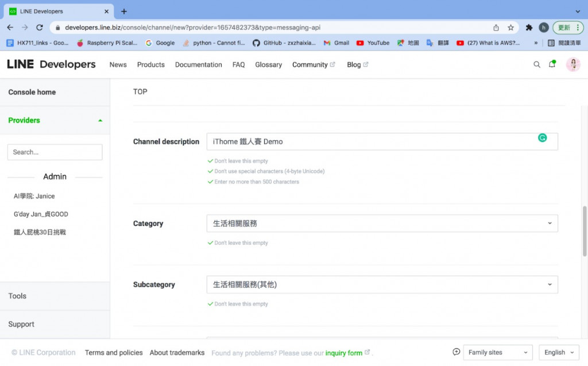Bookmark page with the star icon

pos(510,28)
